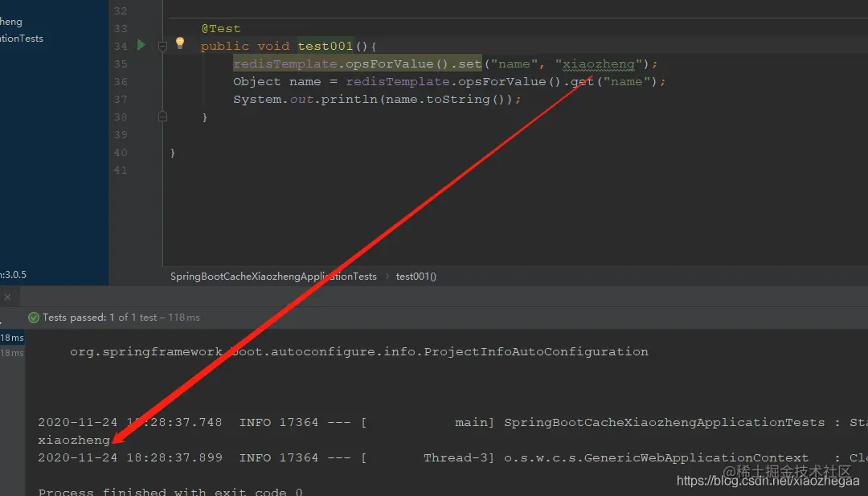868x496 pixels.
Task: Click the test001 method name
Action: click(325, 46)
